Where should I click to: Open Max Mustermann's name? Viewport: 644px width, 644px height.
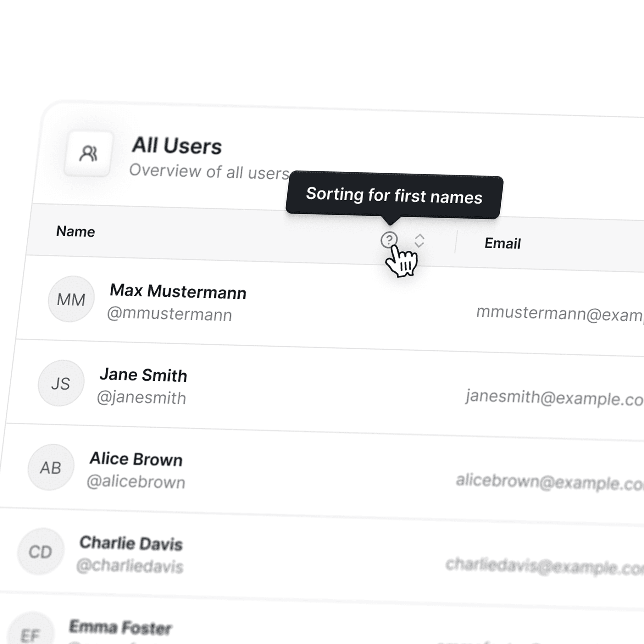tap(178, 292)
